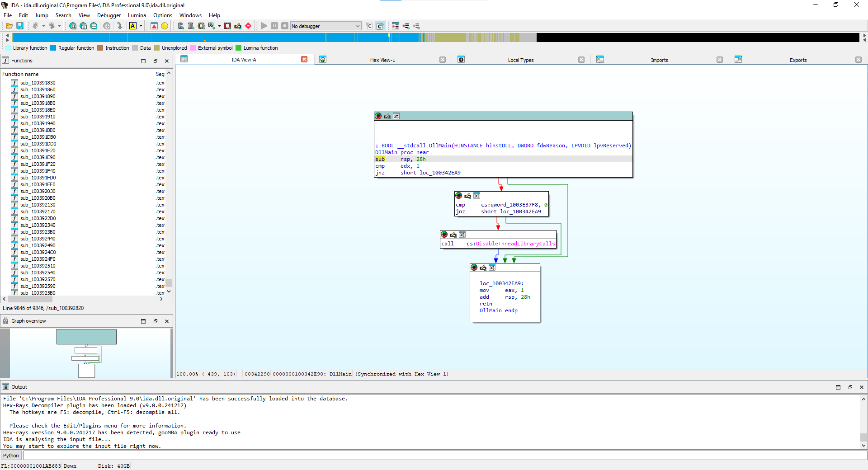Click the text search T icon

click(x=83, y=26)
